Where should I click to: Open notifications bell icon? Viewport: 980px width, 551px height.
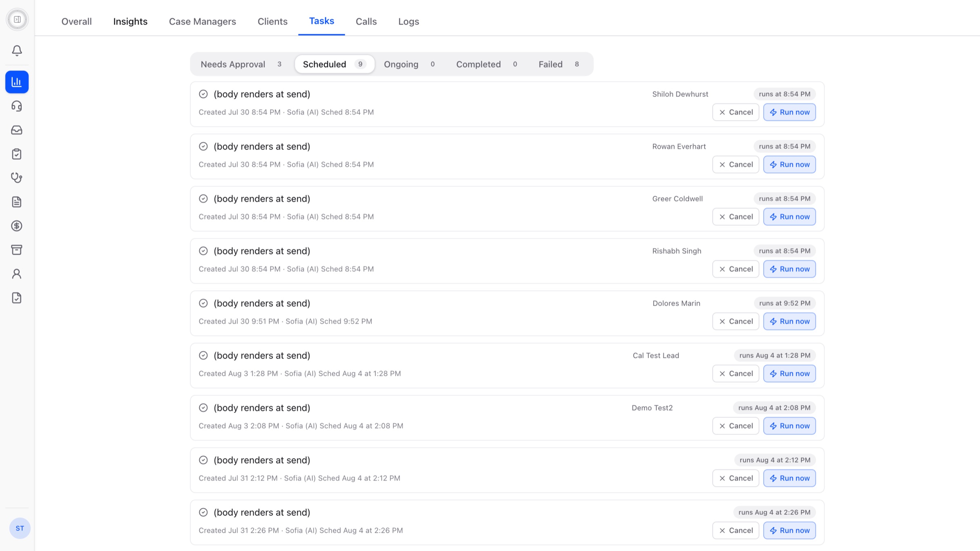[x=17, y=50]
